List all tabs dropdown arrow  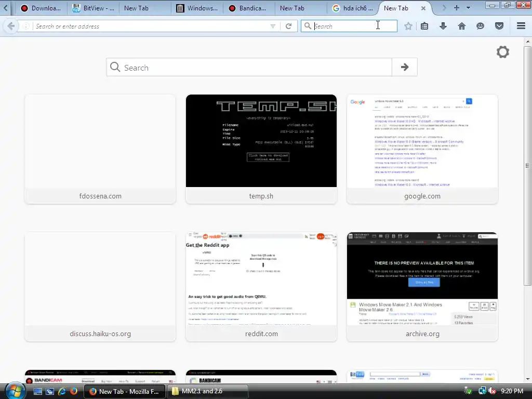[x=469, y=8]
